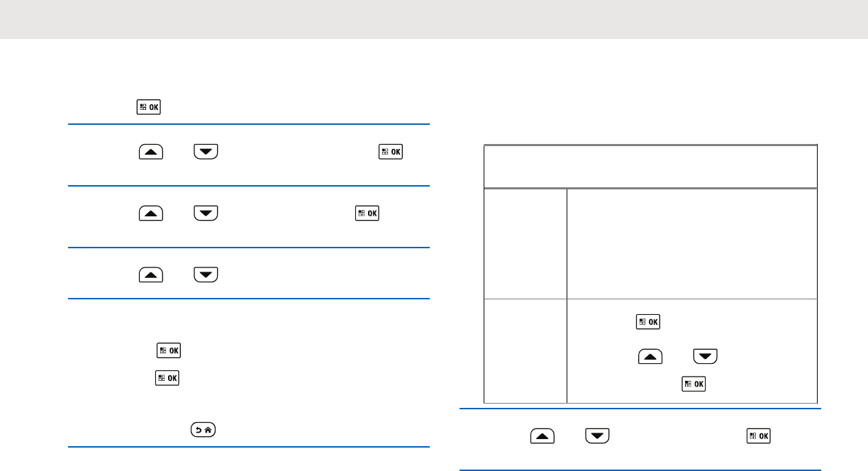Click the gray header bar across the page top

click(434, 19)
